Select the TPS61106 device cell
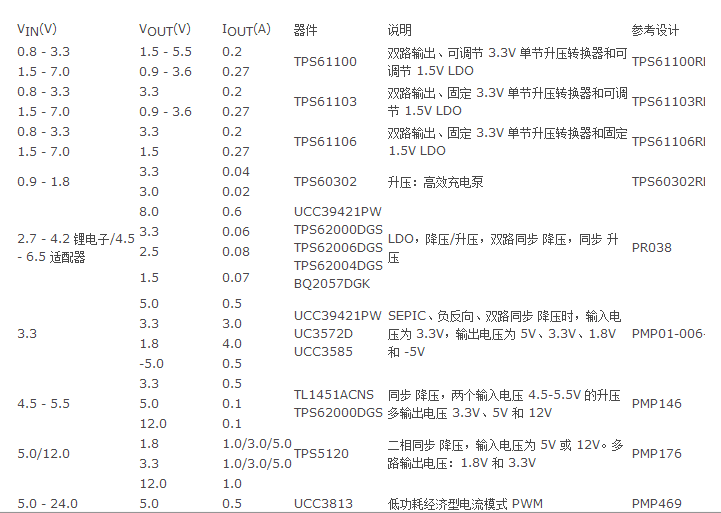This screenshot has width=721, height=513. (325, 142)
